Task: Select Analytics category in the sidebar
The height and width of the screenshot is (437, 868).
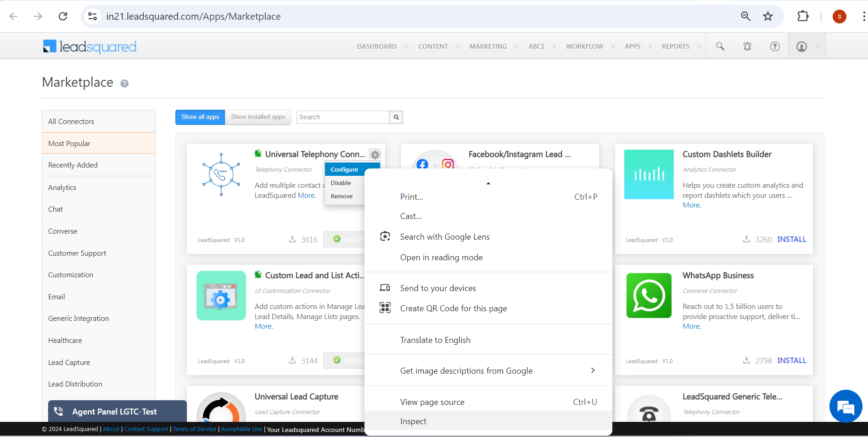Action: point(62,188)
